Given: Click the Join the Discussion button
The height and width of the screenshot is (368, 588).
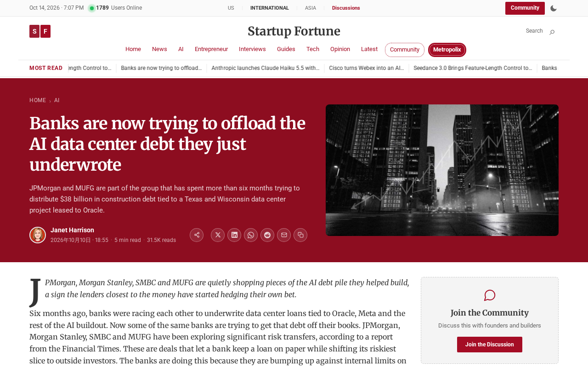Looking at the screenshot, I should pyautogui.click(x=490, y=345).
